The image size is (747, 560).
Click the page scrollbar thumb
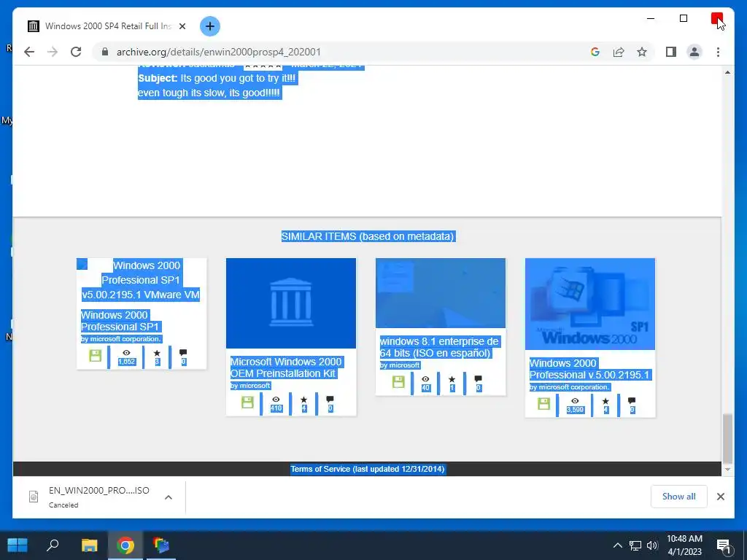pyautogui.click(x=727, y=438)
